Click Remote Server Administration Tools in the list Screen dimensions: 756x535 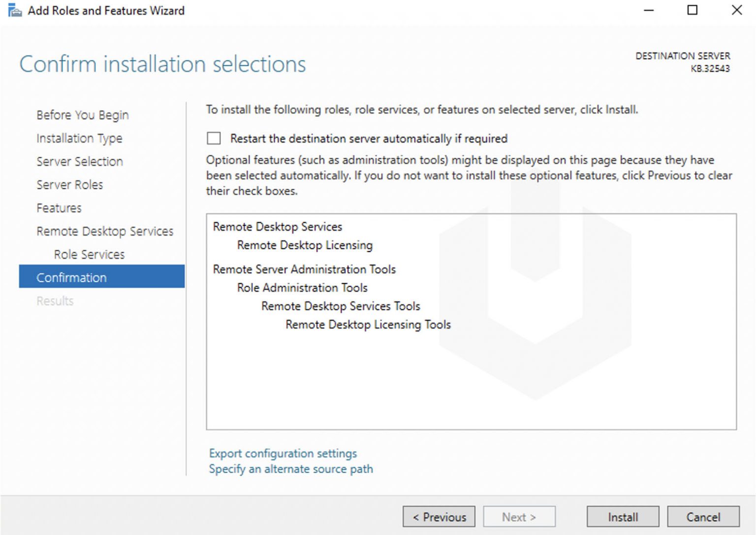304,269
